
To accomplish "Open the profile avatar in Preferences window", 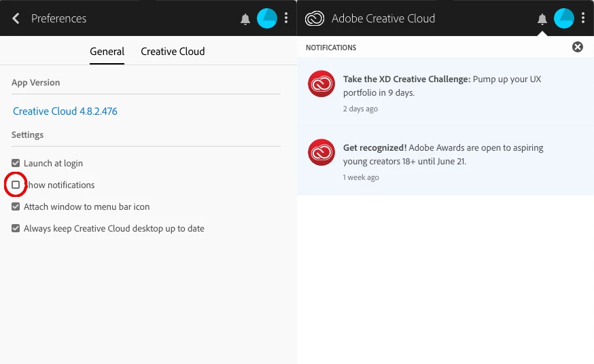I will [267, 18].
